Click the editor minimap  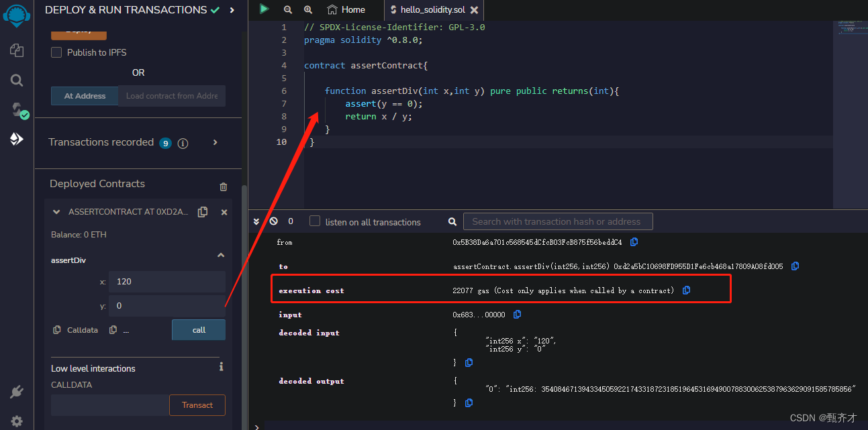(x=850, y=114)
